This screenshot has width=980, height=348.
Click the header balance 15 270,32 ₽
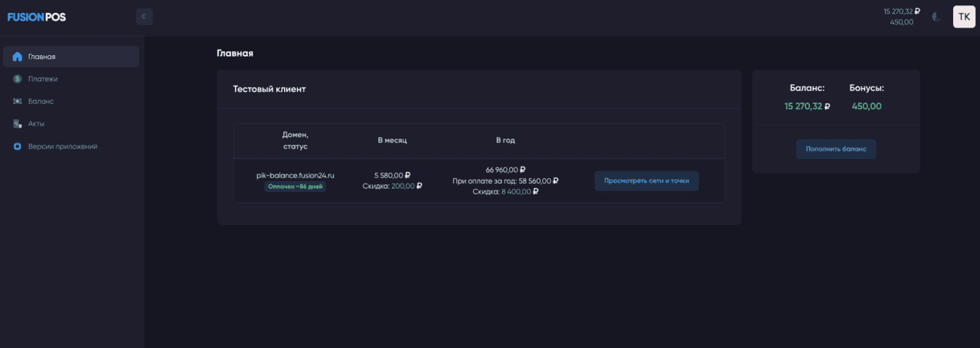click(x=901, y=11)
